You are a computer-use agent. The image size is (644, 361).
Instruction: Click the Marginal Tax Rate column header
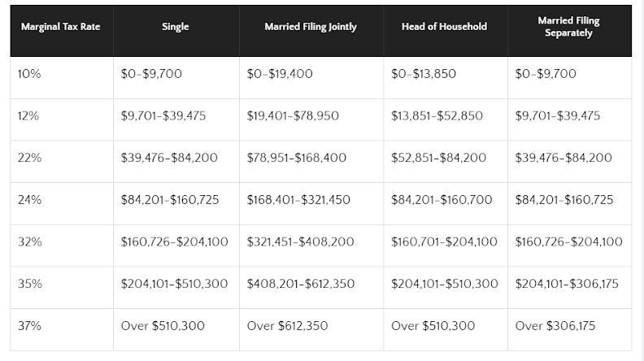coord(60,27)
